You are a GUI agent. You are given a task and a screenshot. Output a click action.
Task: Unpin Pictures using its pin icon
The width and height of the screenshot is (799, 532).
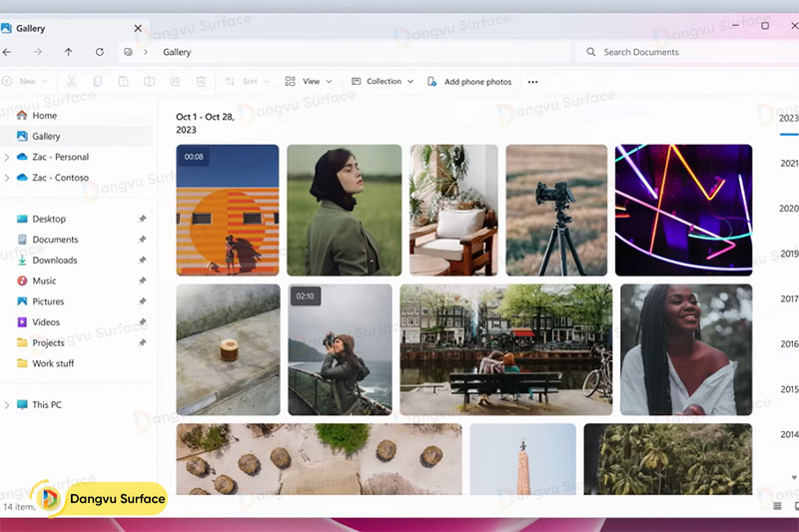(x=142, y=301)
